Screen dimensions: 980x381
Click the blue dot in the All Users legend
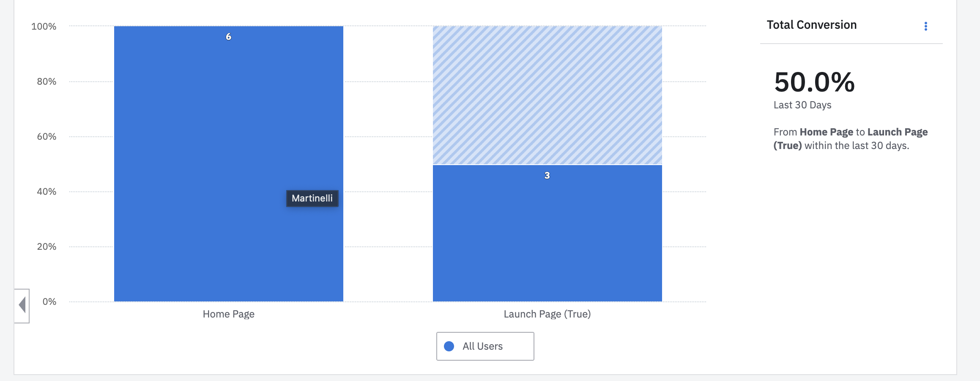pos(449,346)
